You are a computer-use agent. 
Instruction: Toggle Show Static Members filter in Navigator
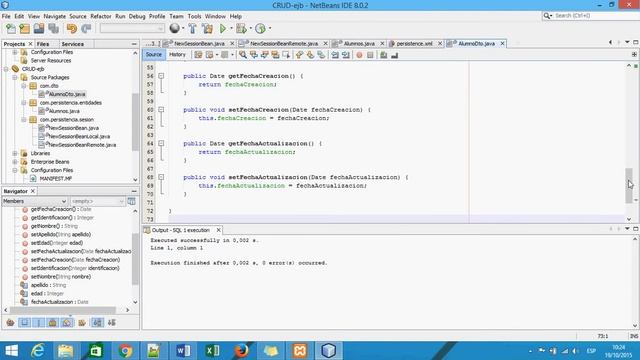click(38, 323)
